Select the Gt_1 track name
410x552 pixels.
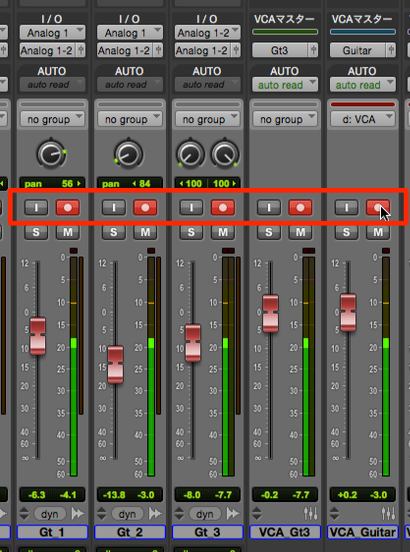[x=52, y=532]
